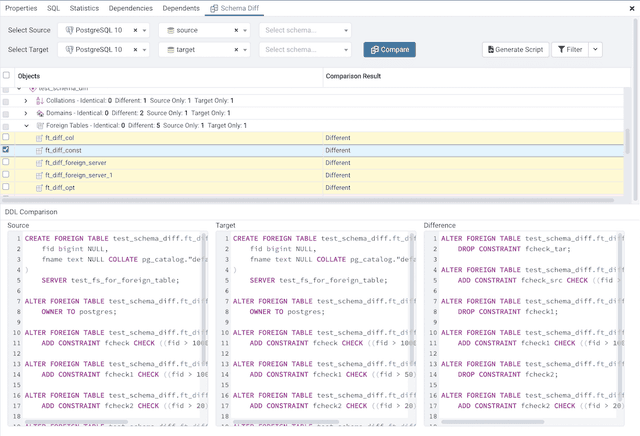Switch to the SQL tab

tap(53, 8)
